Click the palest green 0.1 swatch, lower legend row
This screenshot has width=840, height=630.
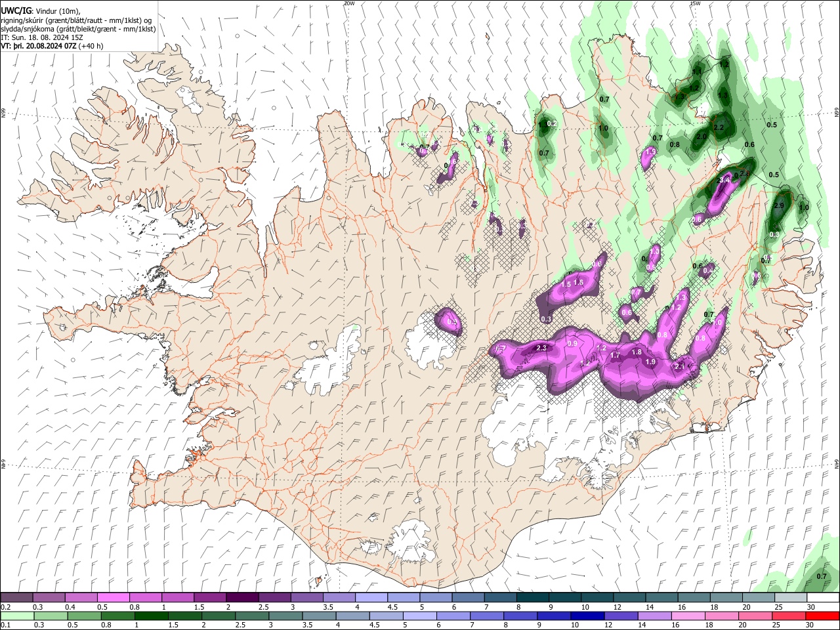coord(16,616)
